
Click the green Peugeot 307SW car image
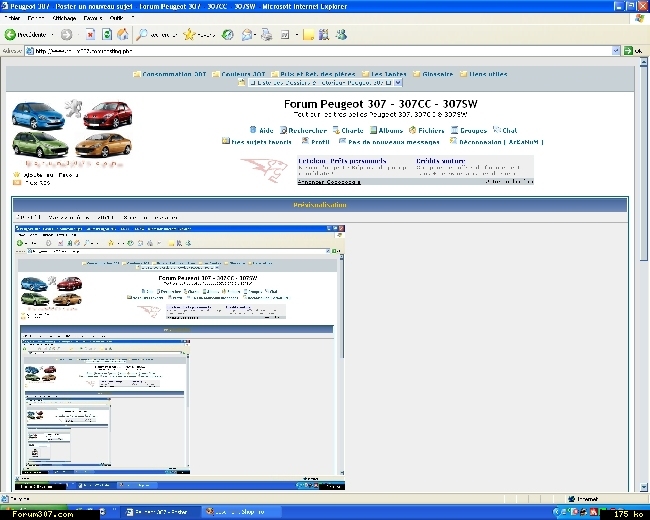(40, 144)
